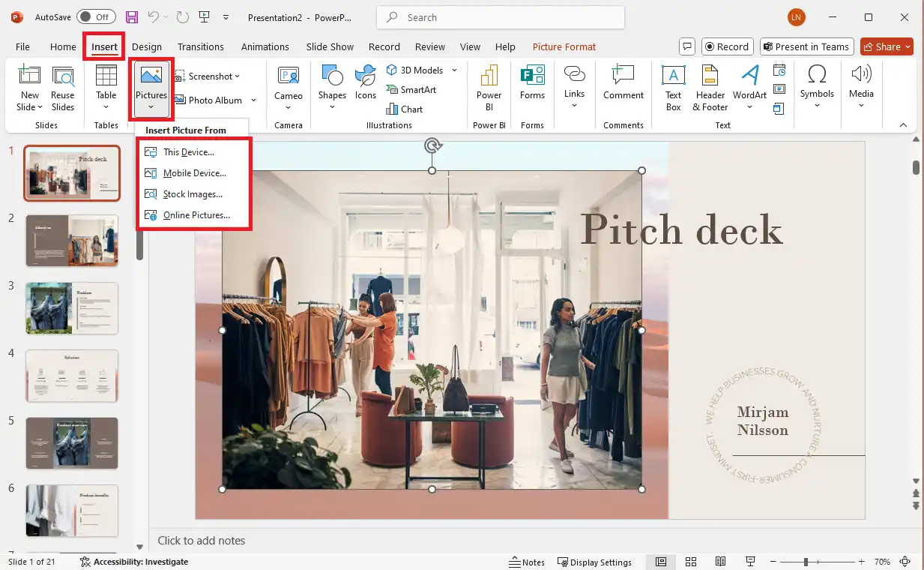This screenshot has width=924, height=570.
Task: Open the comments pane icon
Action: pos(686,46)
